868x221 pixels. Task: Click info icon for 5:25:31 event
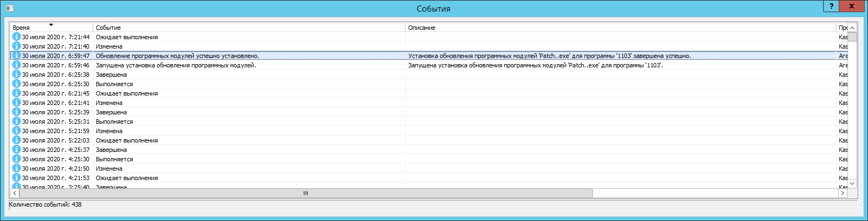pos(17,121)
